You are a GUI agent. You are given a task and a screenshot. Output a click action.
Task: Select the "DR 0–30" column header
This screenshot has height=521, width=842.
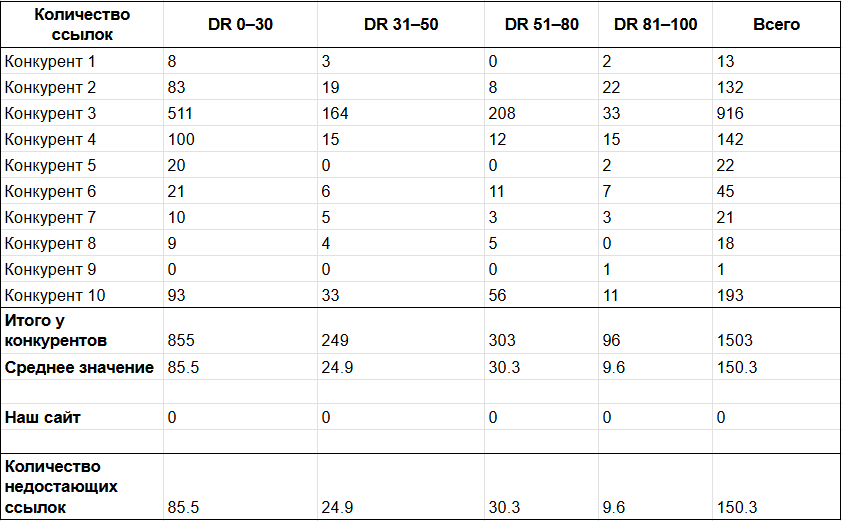pyautogui.click(x=240, y=24)
